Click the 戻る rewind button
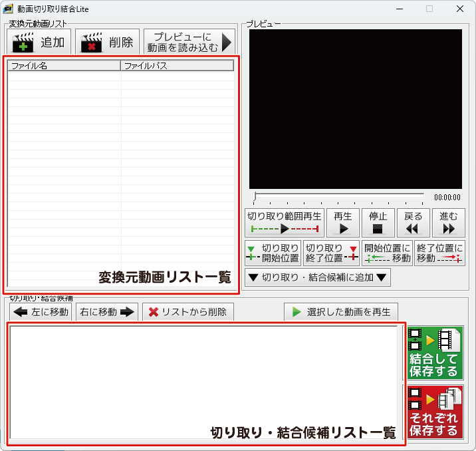Screen dimensions: 476x451 [x=413, y=223]
